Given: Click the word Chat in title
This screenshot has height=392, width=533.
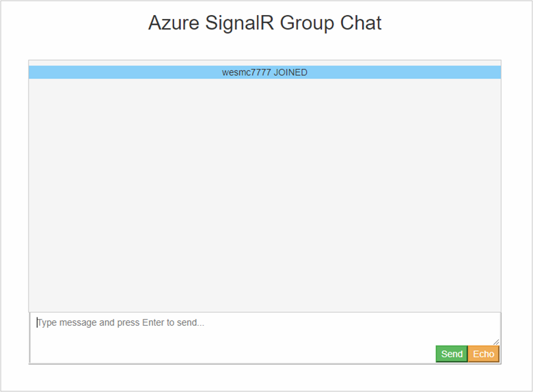Looking at the screenshot, I should pyautogui.click(x=361, y=23).
